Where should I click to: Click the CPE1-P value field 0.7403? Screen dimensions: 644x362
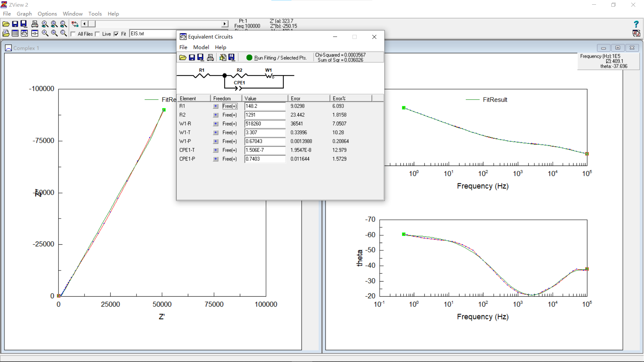[x=265, y=159]
